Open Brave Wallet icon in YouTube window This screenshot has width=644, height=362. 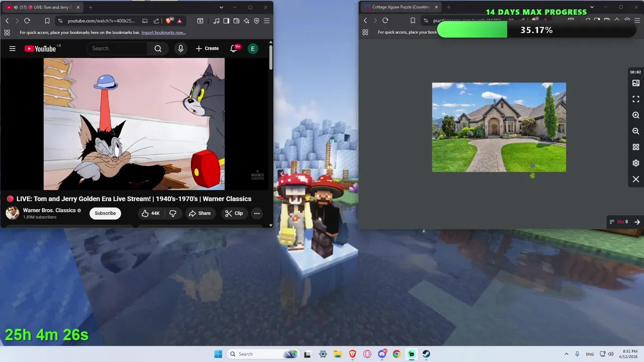(236, 21)
